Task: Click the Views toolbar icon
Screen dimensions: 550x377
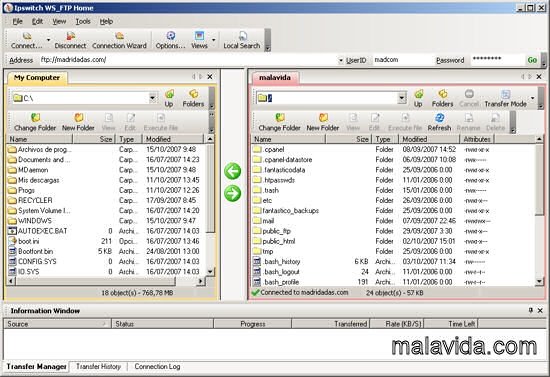Action: coord(199,40)
